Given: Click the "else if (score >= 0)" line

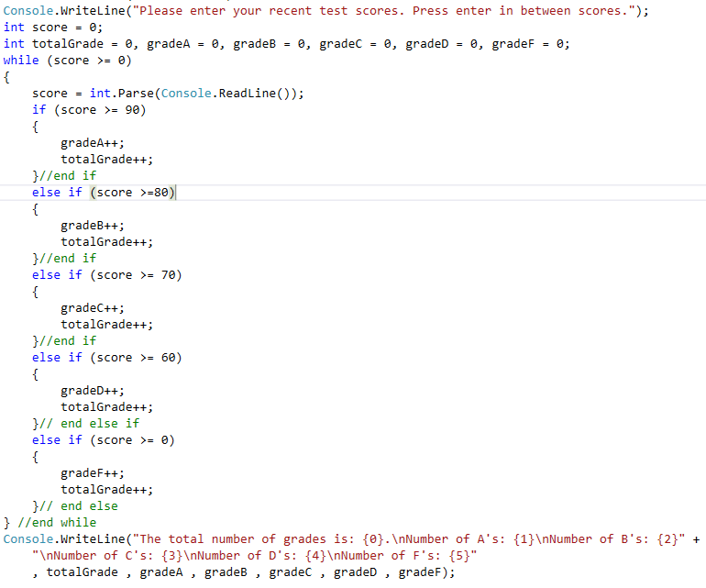Looking at the screenshot, I should pos(104,440).
